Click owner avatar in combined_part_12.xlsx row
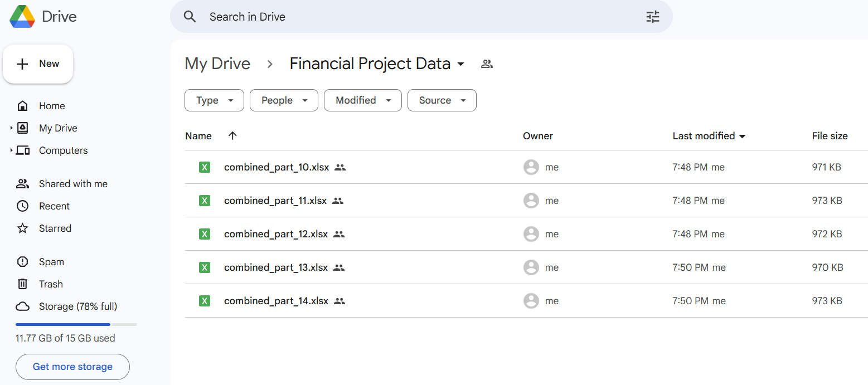Screen dimensions: 868x385 point(531,234)
